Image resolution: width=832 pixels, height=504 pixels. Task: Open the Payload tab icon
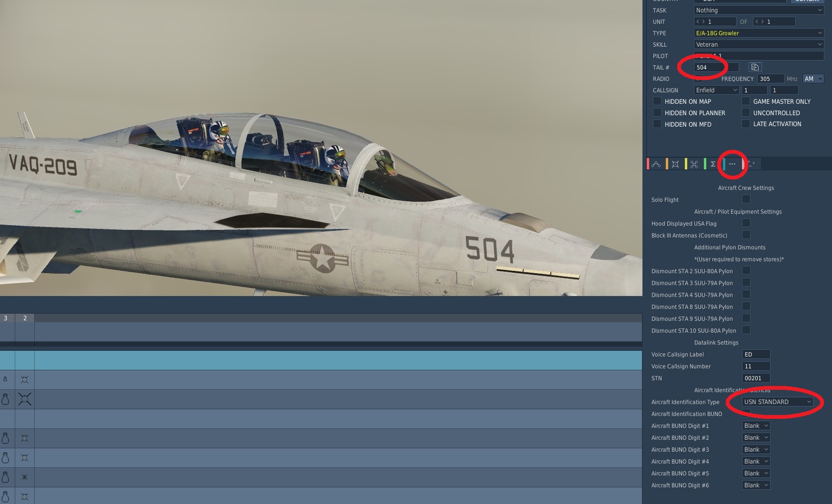[675, 164]
